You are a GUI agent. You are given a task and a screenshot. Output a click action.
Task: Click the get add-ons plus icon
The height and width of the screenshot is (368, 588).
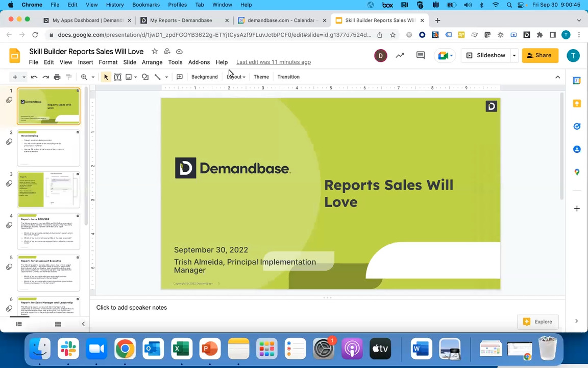577,209
